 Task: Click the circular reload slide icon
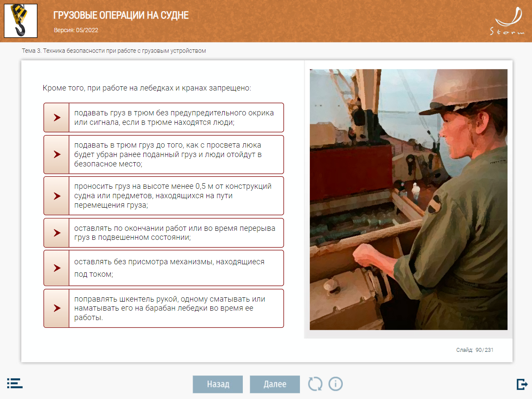pos(315,384)
